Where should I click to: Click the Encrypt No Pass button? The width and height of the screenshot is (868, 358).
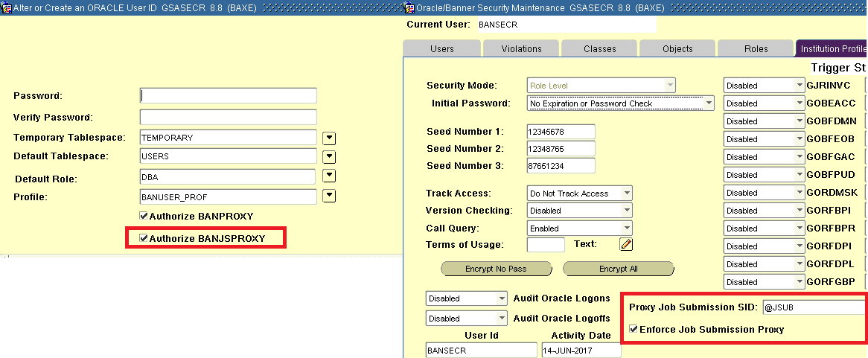tap(496, 269)
